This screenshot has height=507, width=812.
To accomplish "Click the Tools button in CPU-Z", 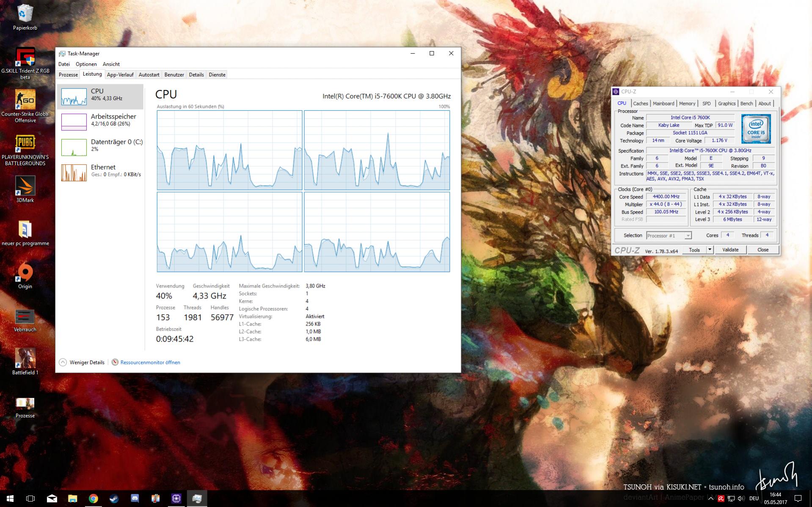I will [694, 249].
